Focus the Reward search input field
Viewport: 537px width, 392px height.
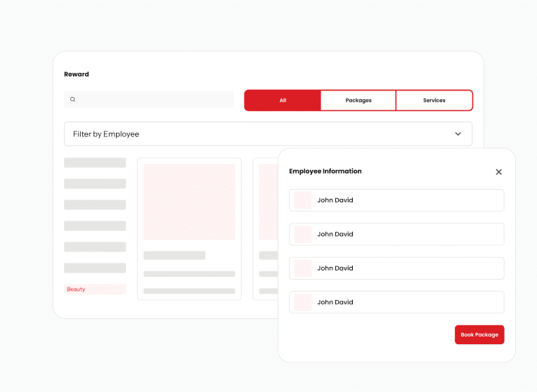[155, 100]
